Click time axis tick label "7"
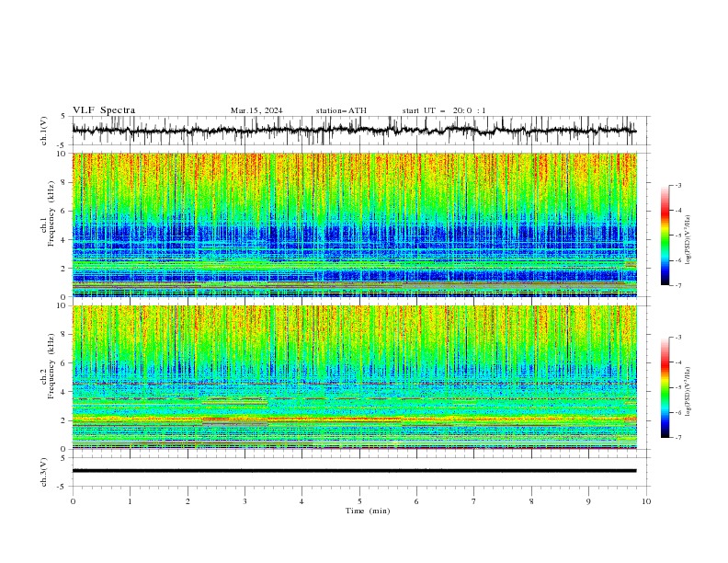The height and width of the screenshot is (563, 728). point(474,501)
